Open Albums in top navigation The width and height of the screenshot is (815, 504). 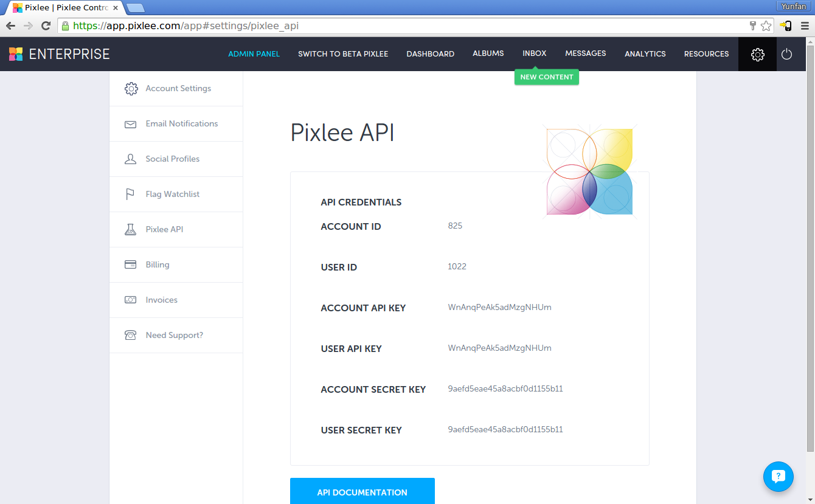[x=488, y=54]
